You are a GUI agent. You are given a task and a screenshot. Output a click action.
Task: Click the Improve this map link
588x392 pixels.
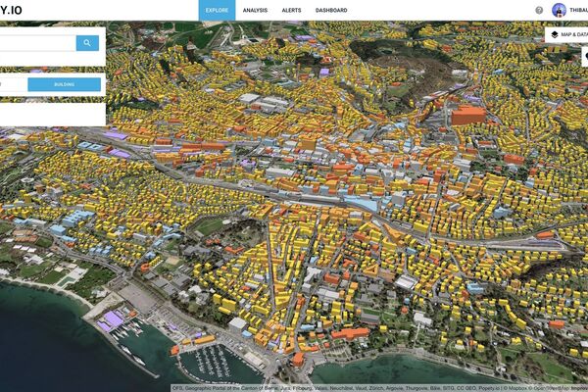[580, 387]
